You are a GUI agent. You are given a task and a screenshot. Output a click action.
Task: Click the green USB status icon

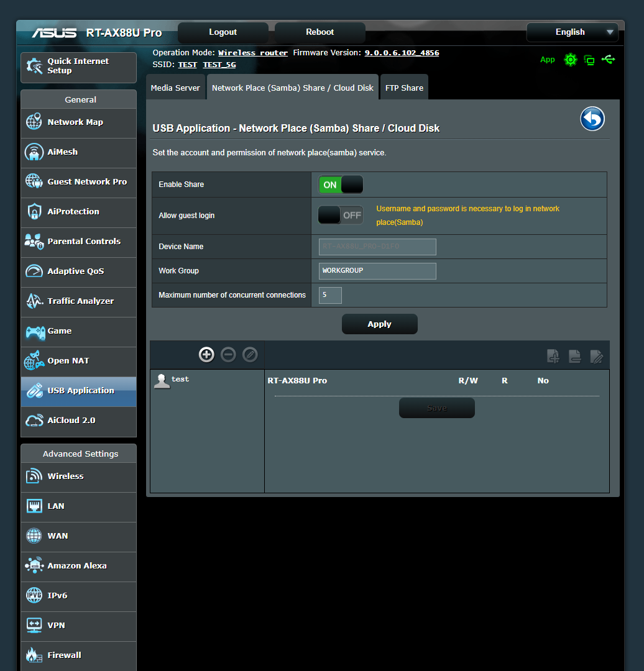[x=608, y=60]
